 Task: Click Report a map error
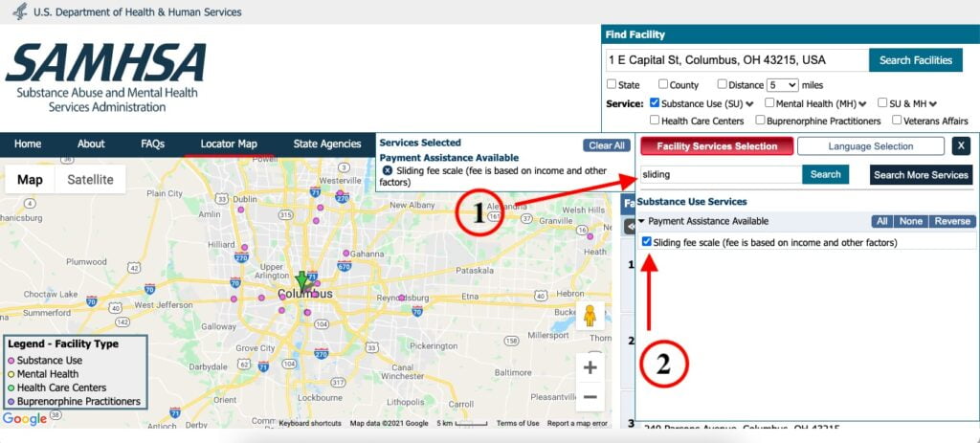pos(577,423)
